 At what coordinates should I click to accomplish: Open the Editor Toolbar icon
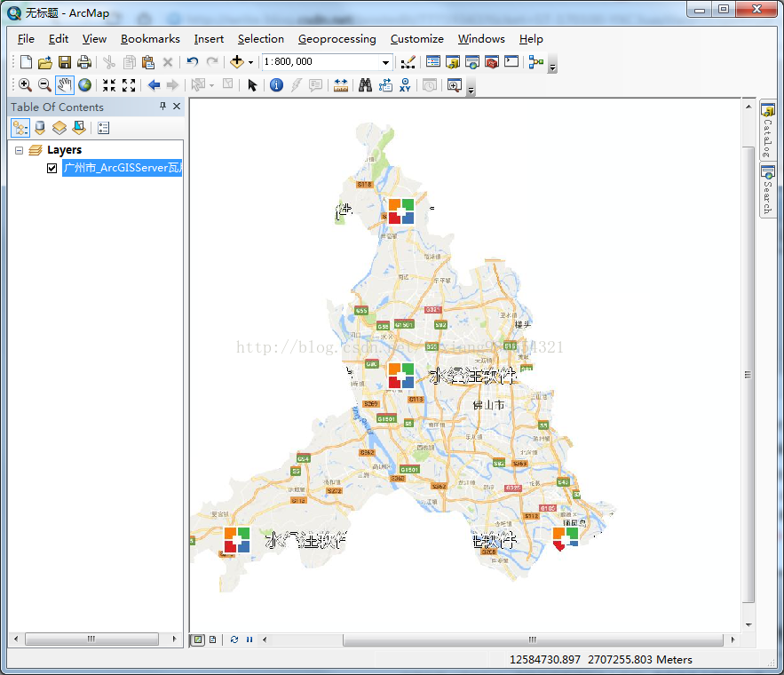coord(408,62)
